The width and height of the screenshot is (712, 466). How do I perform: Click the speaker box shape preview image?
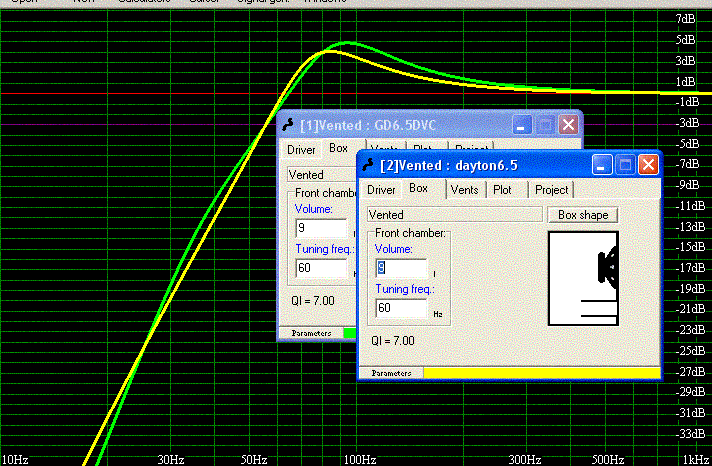pyautogui.click(x=583, y=278)
